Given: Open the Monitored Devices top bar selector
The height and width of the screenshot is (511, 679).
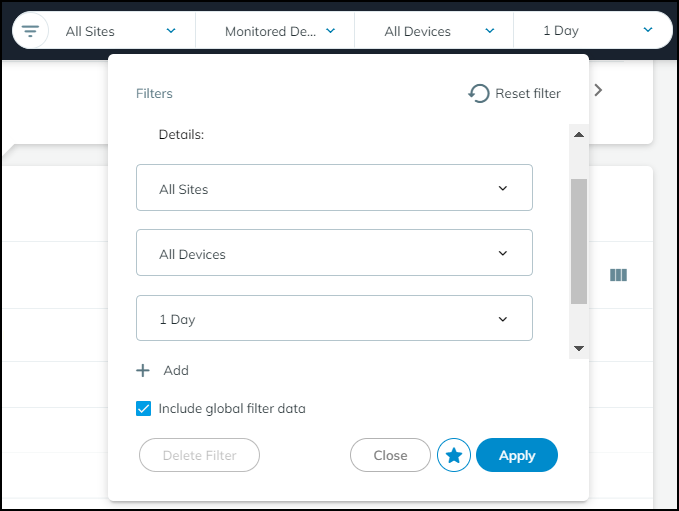Looking at the screenshot, I should [x=275, y=31].
